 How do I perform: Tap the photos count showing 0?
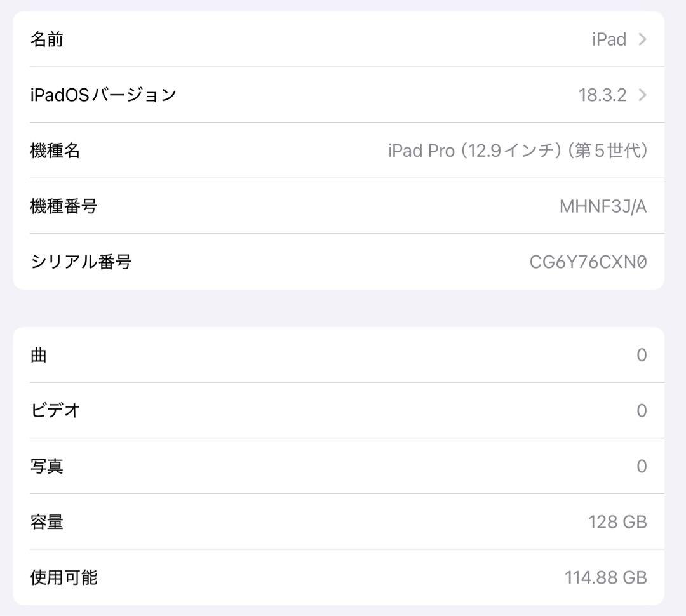(x=642, y=466)
